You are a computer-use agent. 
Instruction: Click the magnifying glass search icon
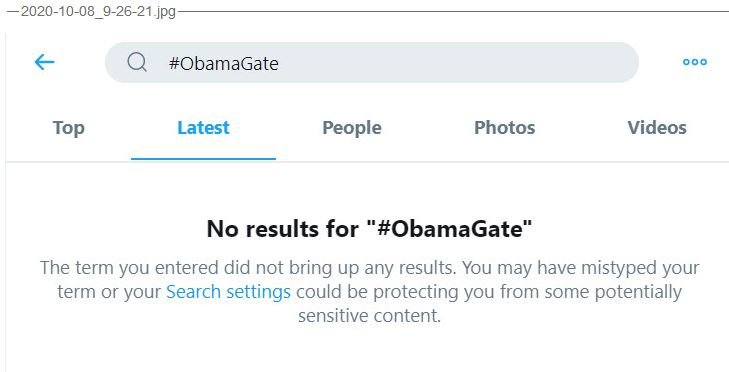tap(137, 62)
